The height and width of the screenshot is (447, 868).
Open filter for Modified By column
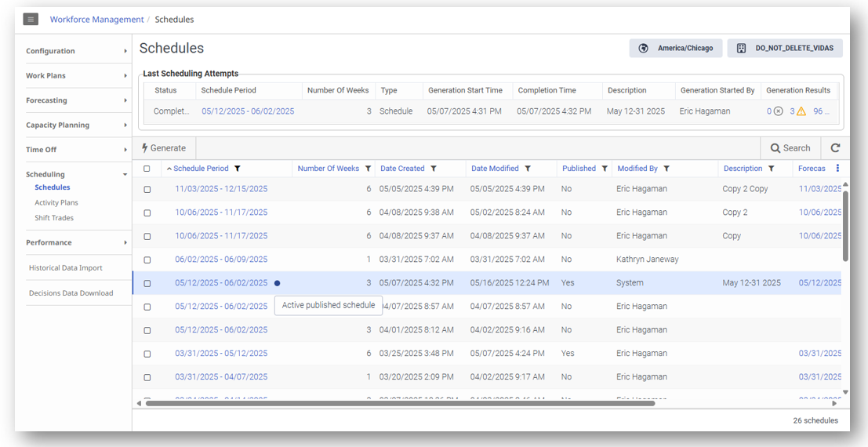coord(666,169)
